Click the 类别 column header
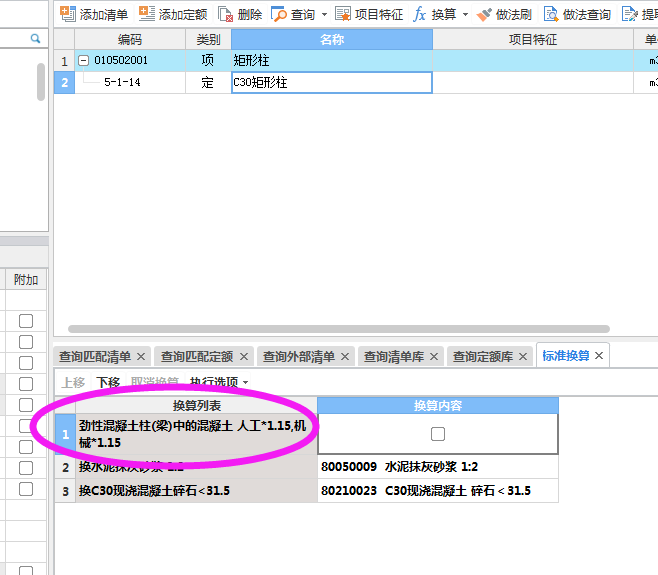 coord(208,39)
